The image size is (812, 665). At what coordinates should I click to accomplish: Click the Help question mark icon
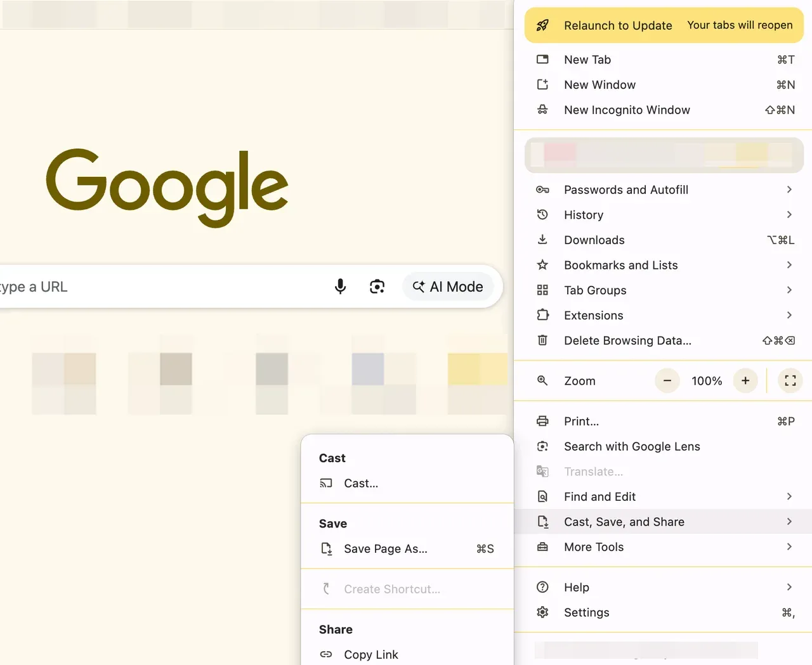click(542, 587)
